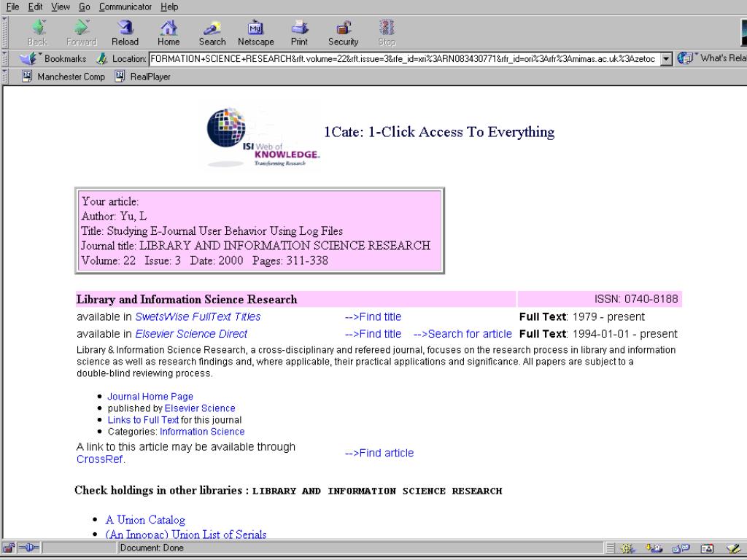Collapse the navigation toolbar handle
Image resolution: width=747 pixels, height=560 pixels.
click(5, 32)
